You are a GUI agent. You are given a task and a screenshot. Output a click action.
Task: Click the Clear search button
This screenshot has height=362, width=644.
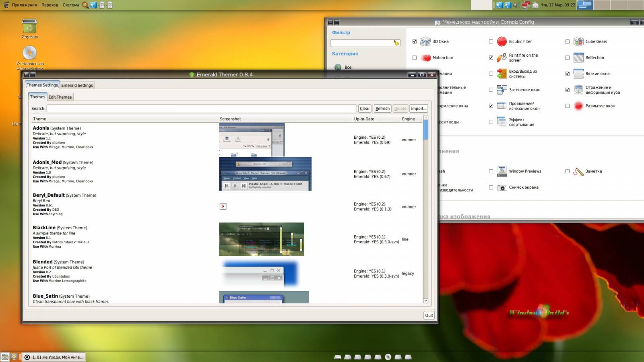(365, 109)
